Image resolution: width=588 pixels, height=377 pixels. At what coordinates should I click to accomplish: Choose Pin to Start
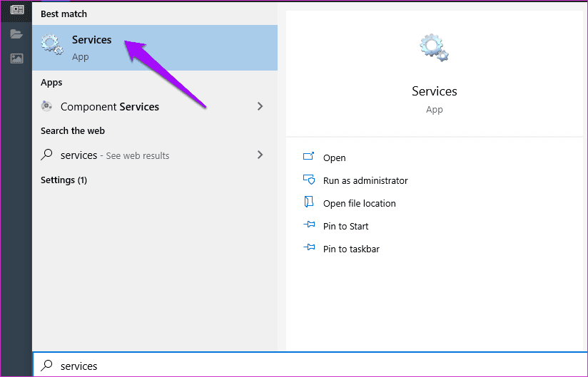[x=346, y=227]
